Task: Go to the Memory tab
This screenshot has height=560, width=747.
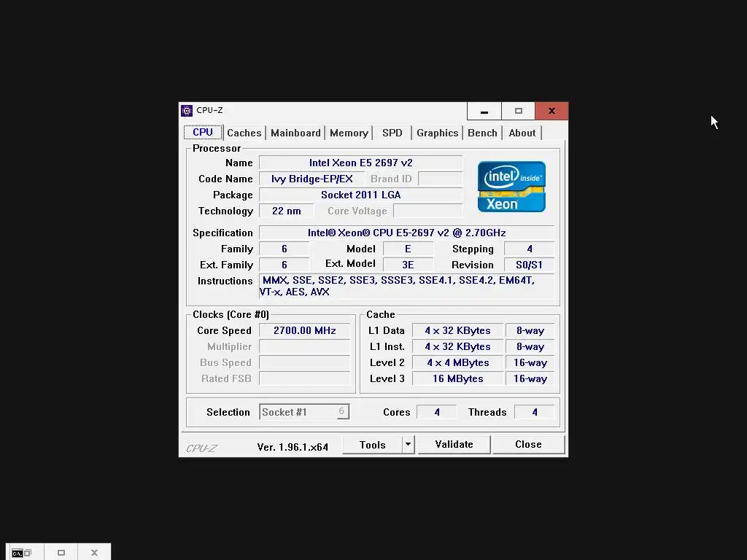Action: point(349,133)
